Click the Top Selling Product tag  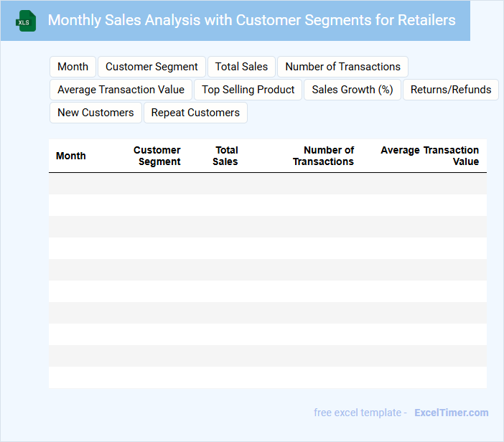coord(248,90)
